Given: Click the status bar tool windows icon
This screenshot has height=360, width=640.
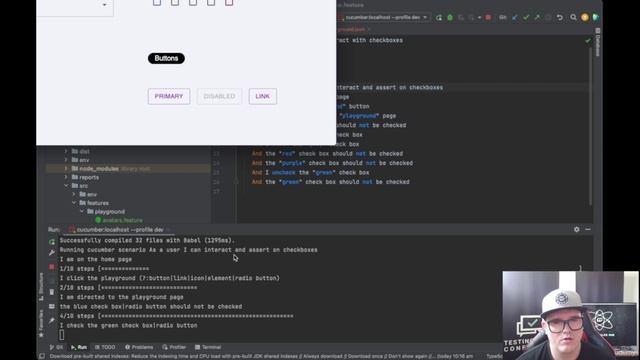Looking at the screenshot, I should [x=42, y=356].
